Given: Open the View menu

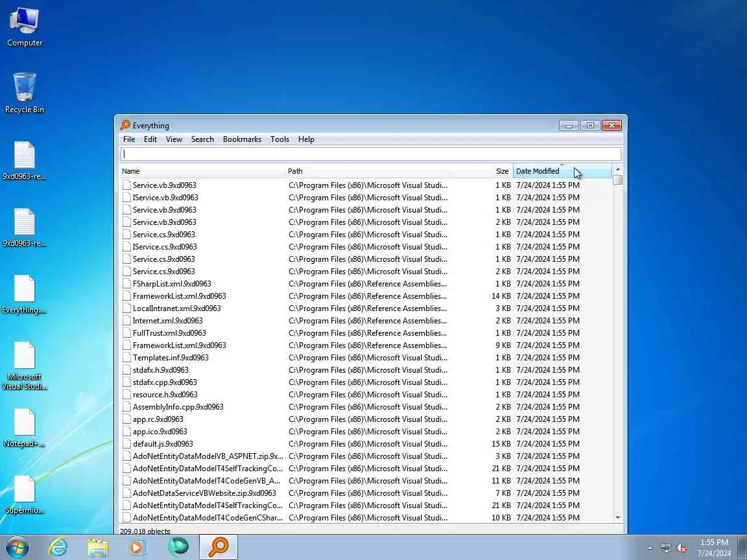Looking at the screenshot, I should [174, 139].
